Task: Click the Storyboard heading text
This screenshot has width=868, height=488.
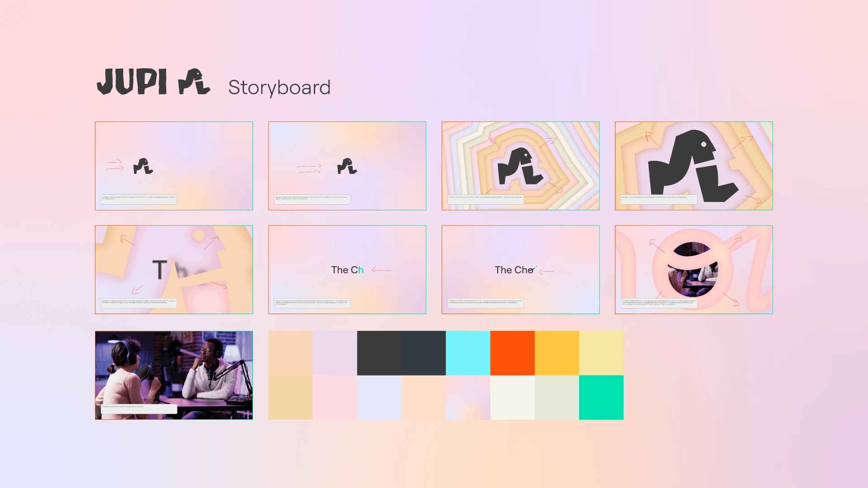Action: pyautogui.click(x=279, y=87)
